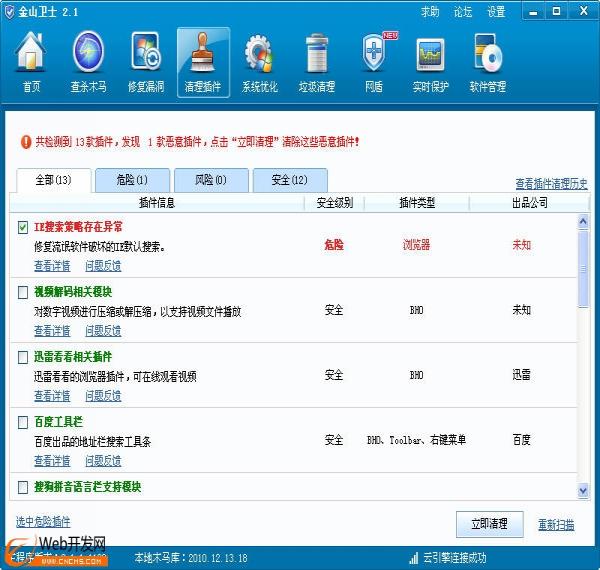Select the 系统优化 system optimization icon
The height and width of the screenshot is (570, 600).
[x=259, y=62]
